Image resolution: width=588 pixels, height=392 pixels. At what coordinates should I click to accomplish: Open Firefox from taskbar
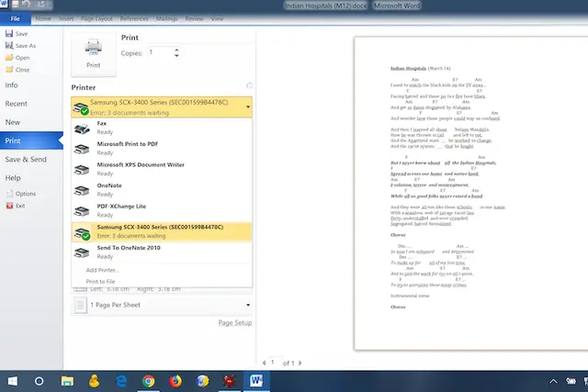[175, 381]
